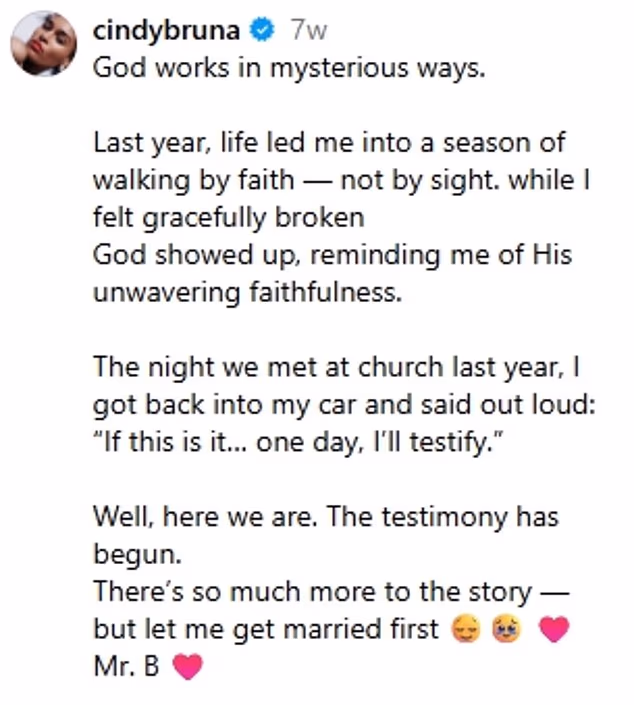
Task: Click the text "but let me get married first"
Action: (266, 629)
